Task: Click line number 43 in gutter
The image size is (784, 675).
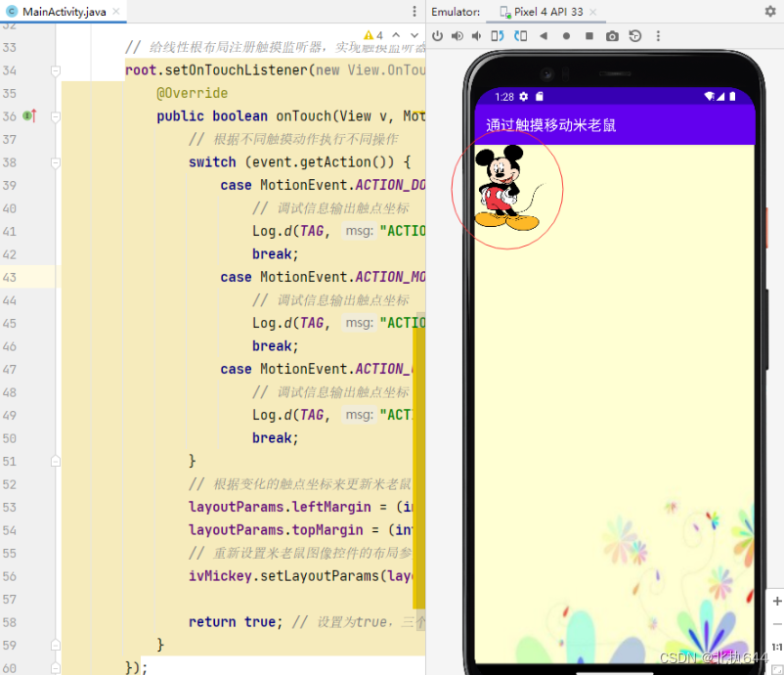Action: click(10, 277)
